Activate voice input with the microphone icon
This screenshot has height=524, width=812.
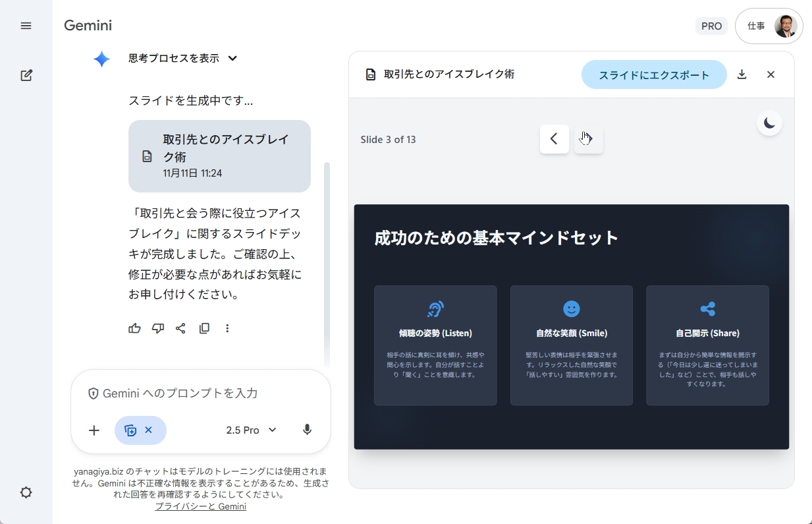(x=307, y=430)
